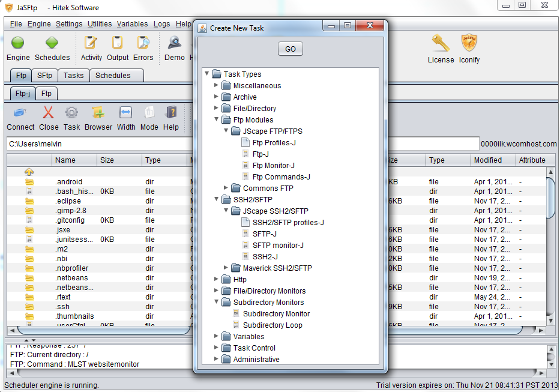Click the green Engine toolbar icon

17,43
